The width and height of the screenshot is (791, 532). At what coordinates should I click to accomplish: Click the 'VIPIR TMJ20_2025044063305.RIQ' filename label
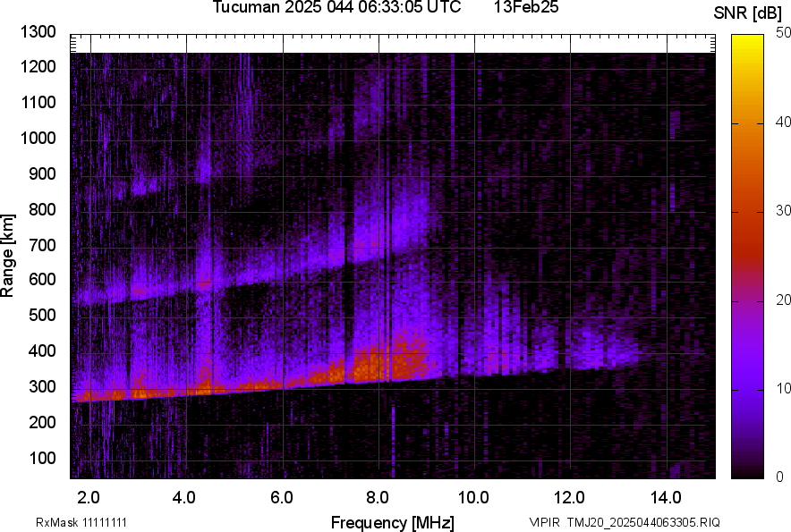(x=624, y=522)
